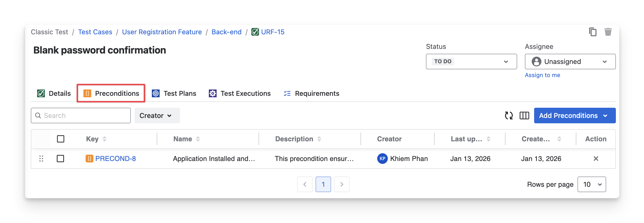644x223 pixels.
Task: Switch to the Test Executions tab
Action: 240,93
